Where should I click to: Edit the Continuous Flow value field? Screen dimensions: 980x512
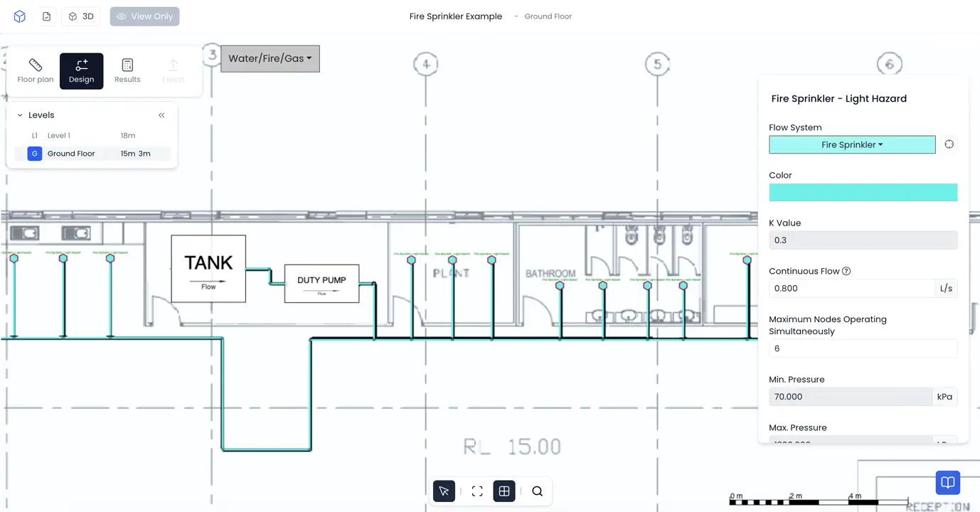point(851,289)
